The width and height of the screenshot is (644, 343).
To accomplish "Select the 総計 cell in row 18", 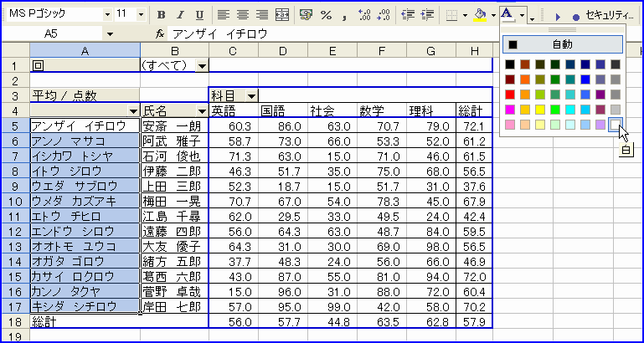I will [85, 322].
